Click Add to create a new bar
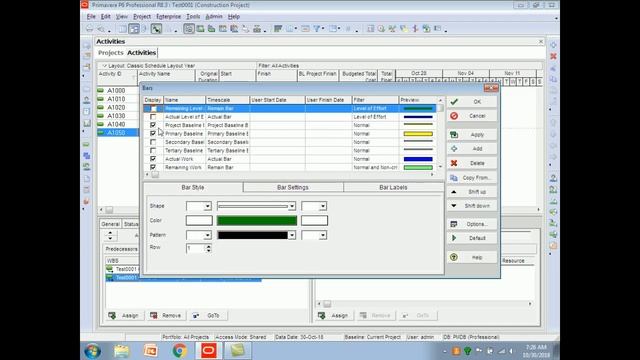The height and width of the screenshot is (360, 640). pos(472,149)
